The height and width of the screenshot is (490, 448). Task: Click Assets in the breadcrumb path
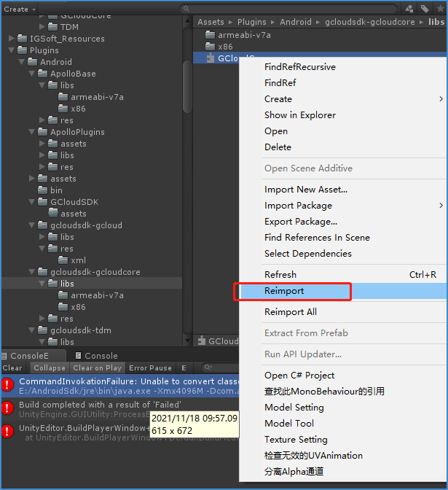click(211, 22)
